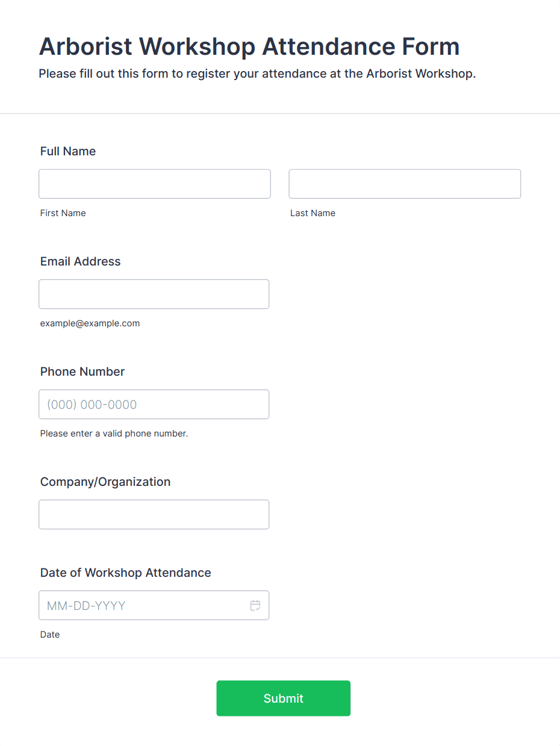This screenshot has height=746, width=560.
Task: Click the First Name sub-label text
Action: coord(63,213)
